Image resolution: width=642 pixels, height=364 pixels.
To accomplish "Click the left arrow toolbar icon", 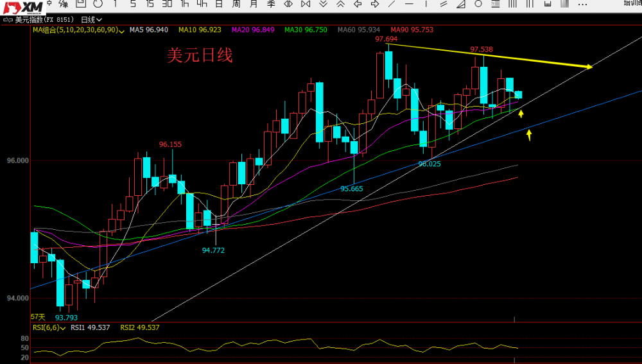I will [x=358, y=4].
